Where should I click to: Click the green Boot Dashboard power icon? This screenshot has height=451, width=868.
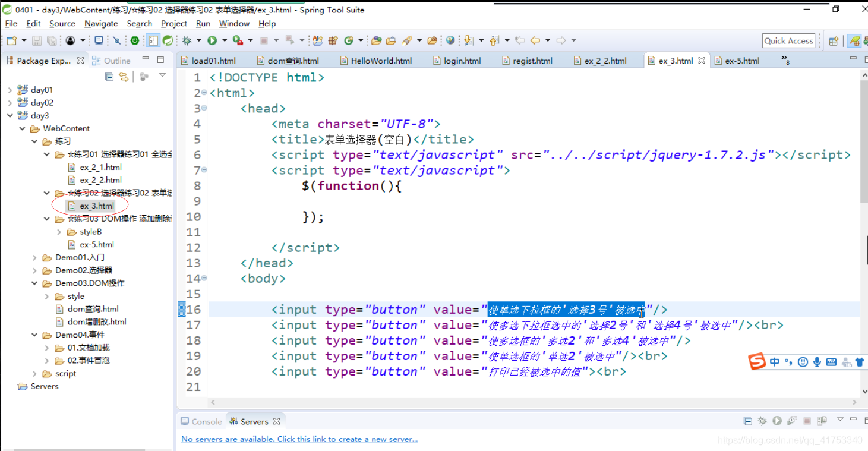click(x=135, y=40)
